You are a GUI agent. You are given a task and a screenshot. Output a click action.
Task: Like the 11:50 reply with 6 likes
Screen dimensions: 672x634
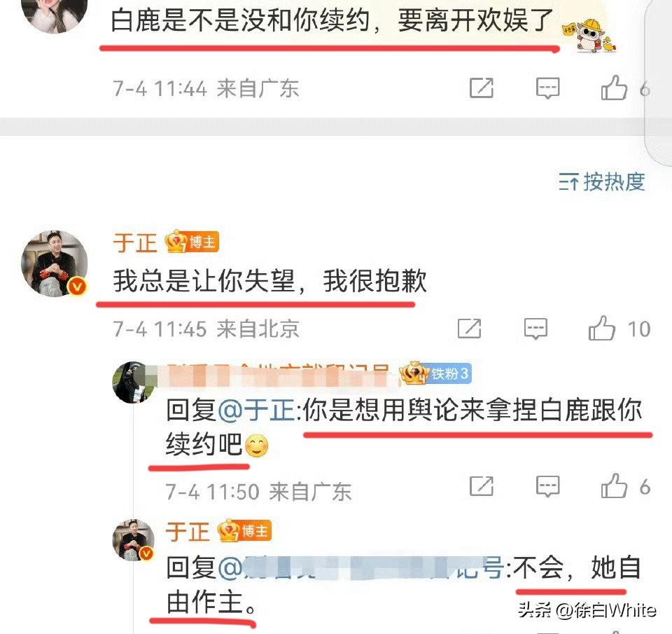click(614, 486)
